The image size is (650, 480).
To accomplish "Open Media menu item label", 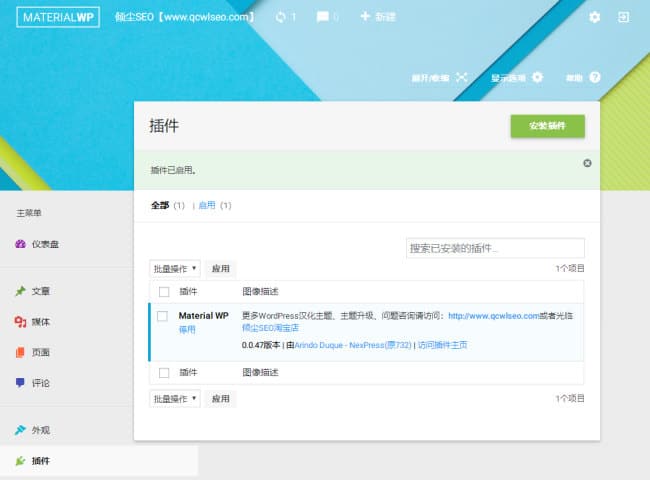I will click(x=41, y=322).
